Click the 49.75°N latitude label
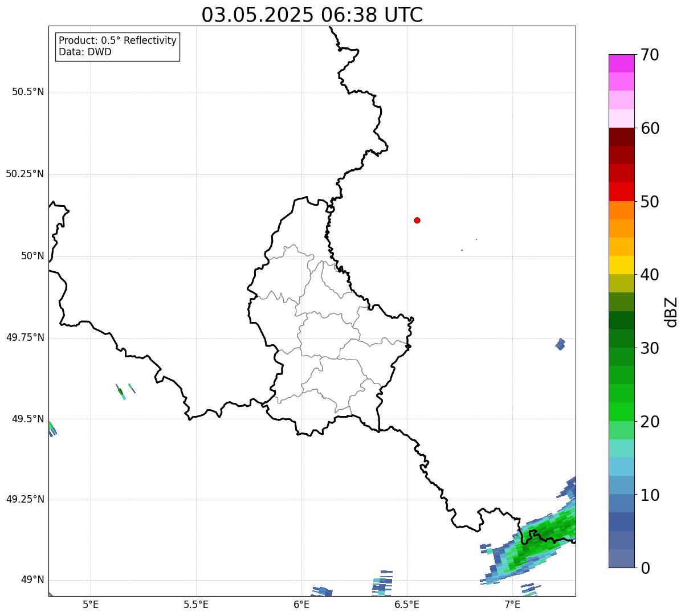 (25, 337)
